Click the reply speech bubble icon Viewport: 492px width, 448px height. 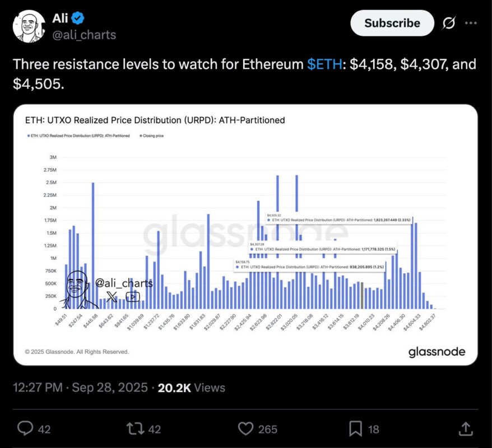[x=26, y=429]
